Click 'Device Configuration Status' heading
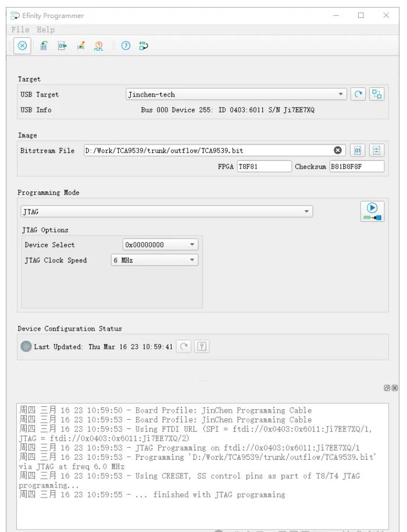The height and width of the screenshot is (532, 407). coord(69,328)
